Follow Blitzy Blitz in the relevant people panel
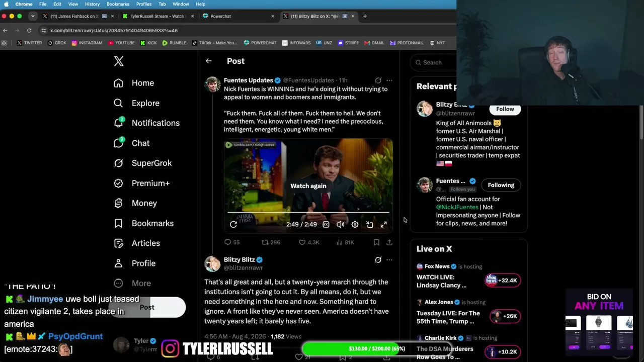Image resolution: width=644 pixels, height=362 pixels. [505, 109]
